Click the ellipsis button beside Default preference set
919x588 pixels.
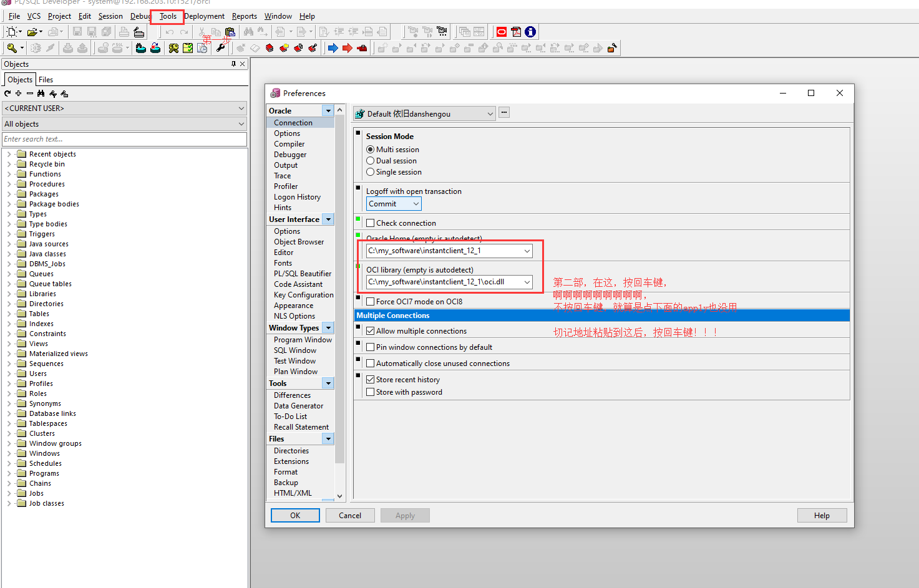coord(504,113)
